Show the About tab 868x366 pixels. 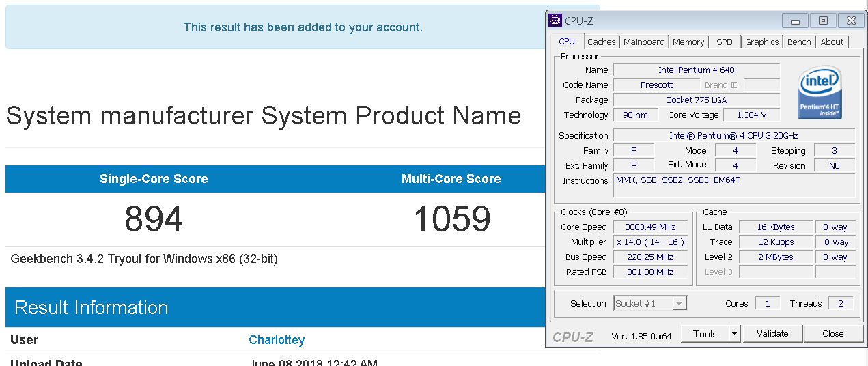click(x=832, y=42)
